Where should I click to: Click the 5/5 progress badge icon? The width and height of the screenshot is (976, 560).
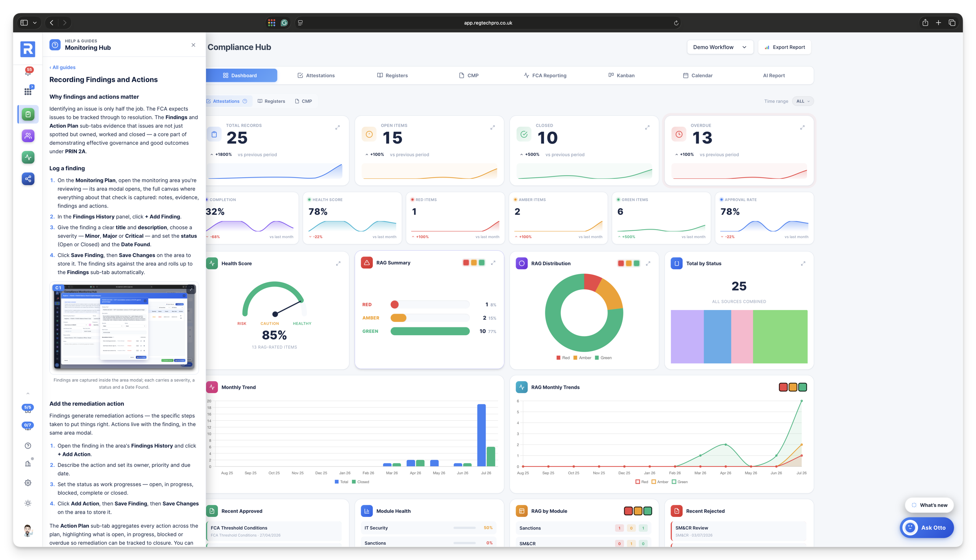coord(28,408)
